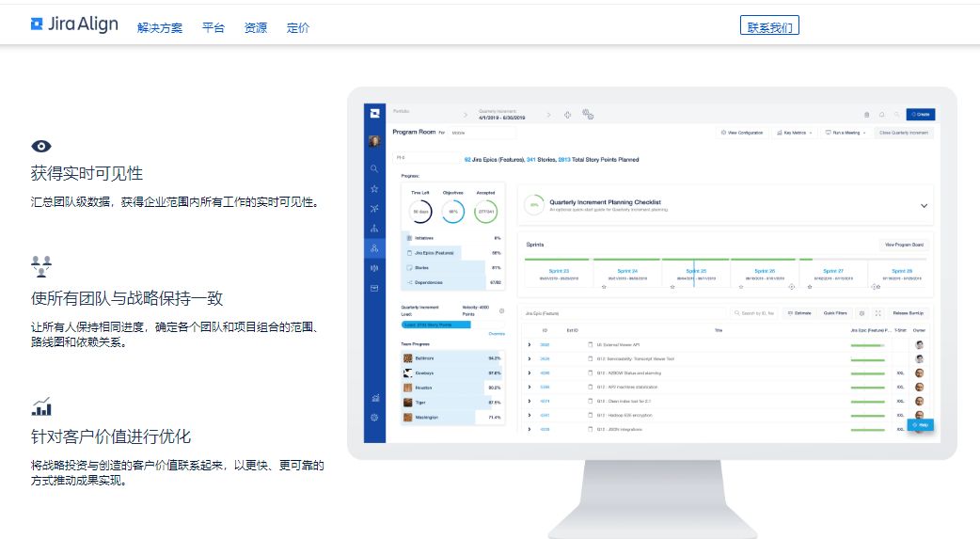The width and height of the screenshot is (980, 539).
Task: Click the Dependencies progress bar row
Action: tap(452, 282)
